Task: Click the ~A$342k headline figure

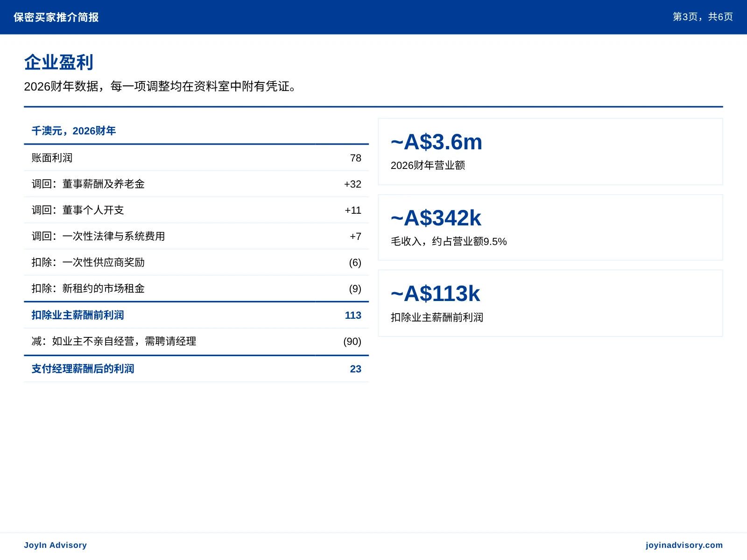Action: (x=436, y=218)
